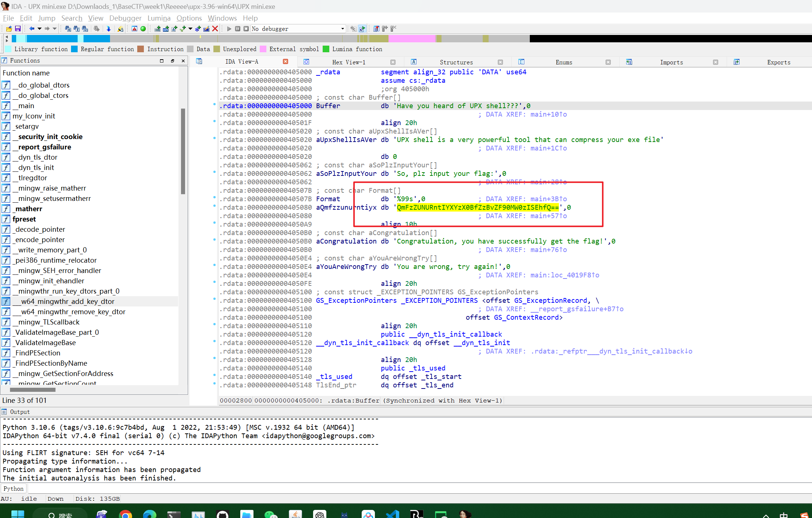Click the main:loc_4019F8 cross-reference link
This screenshot has width=812, height=518.
coord(564,275)
